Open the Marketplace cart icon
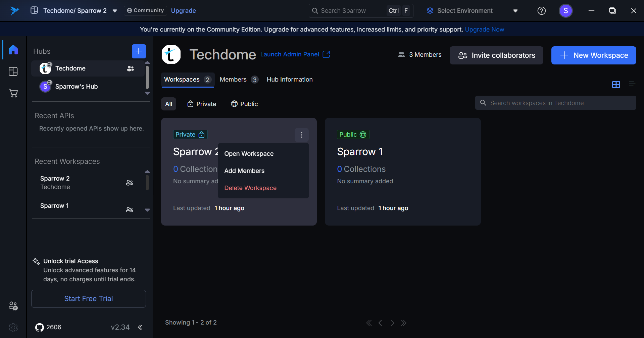The height and width of the screenshot is (338, 644). [x=13, y=93]
